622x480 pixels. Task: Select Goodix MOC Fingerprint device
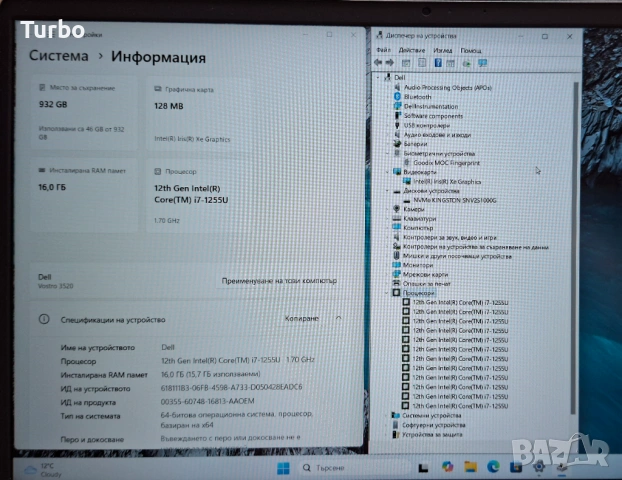point(446,163)
